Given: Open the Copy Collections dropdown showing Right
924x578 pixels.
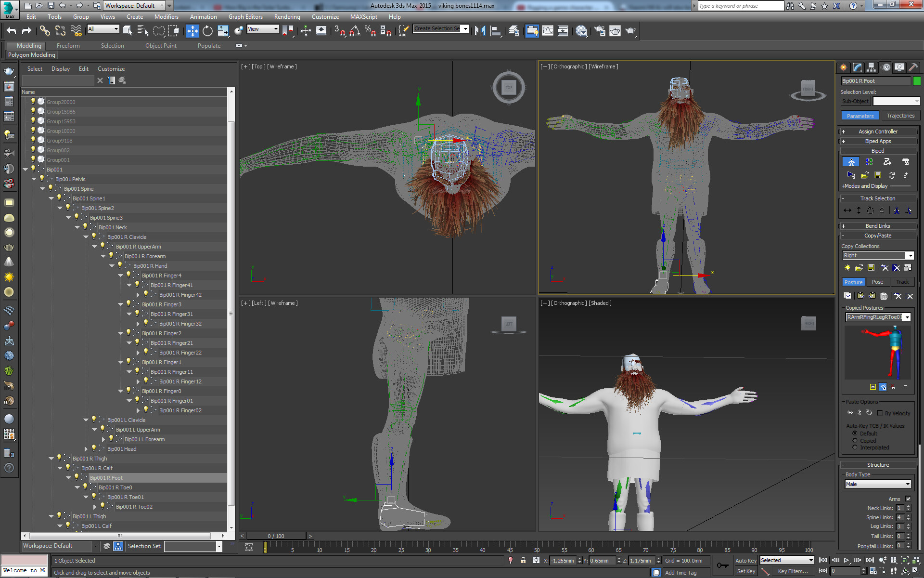Looking at the screenshot, I should [911, 255].
